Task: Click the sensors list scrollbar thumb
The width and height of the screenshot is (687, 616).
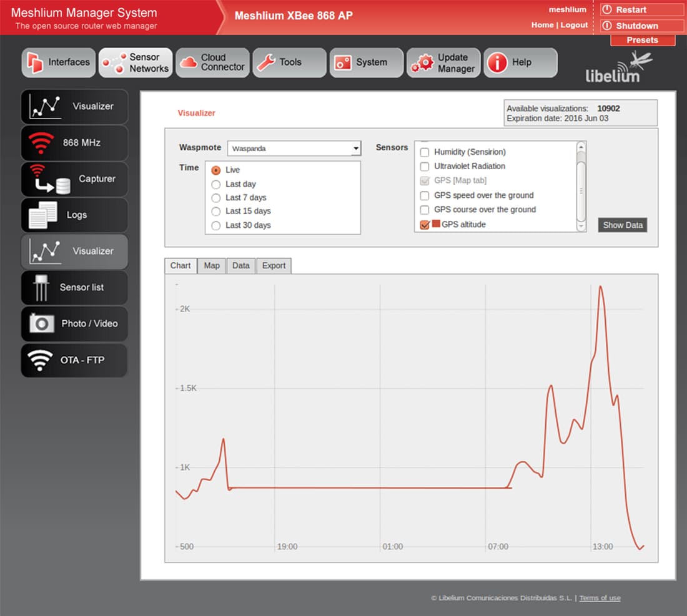Action: coord(581,191)
